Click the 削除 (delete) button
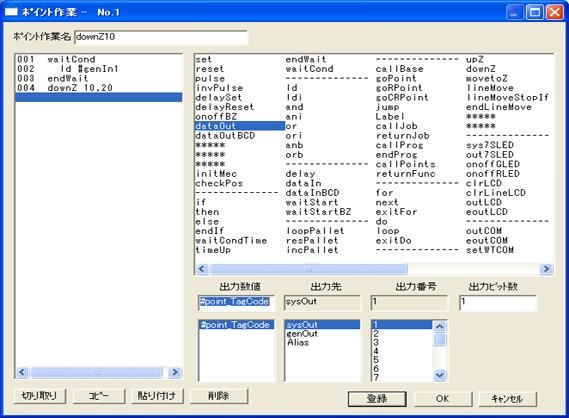This screenshot has height=418, width=569. [218, 396]
